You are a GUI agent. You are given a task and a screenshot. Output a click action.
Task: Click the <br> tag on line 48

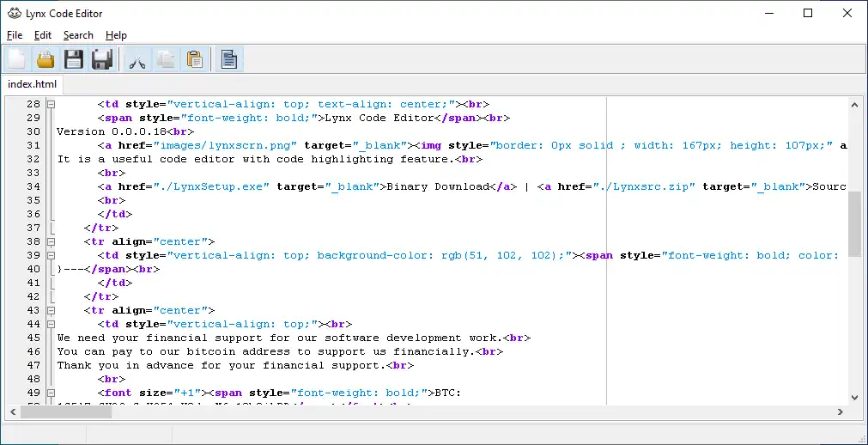tap(112, 379)
